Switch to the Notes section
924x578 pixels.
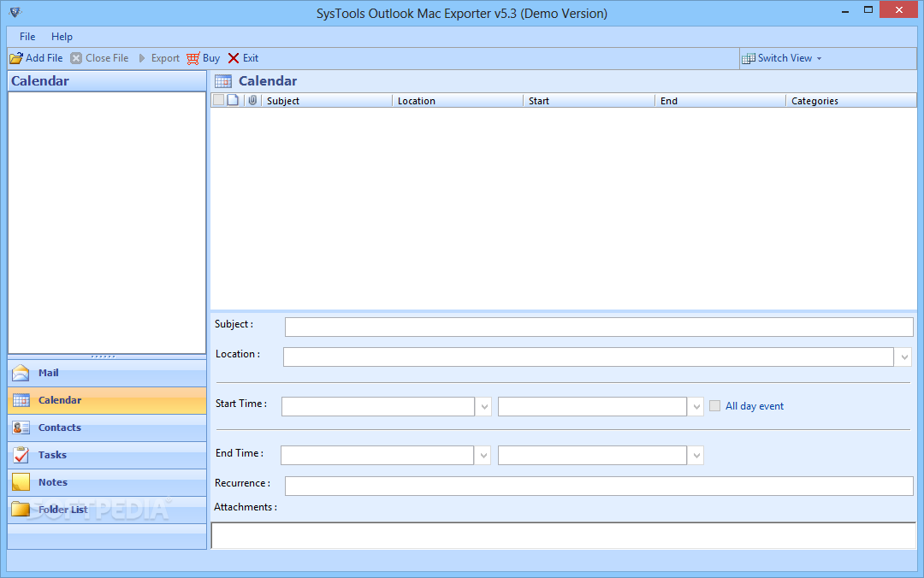click(x=107, y=482)
